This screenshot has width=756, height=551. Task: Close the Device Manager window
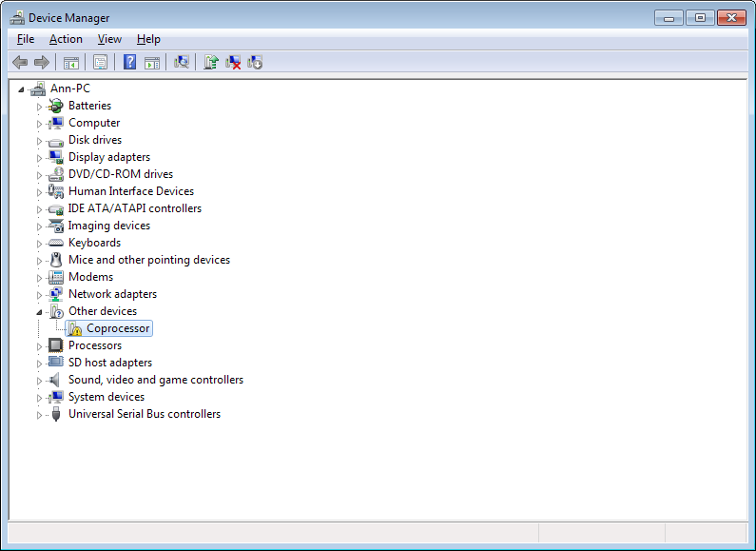[x=731, y=18]
